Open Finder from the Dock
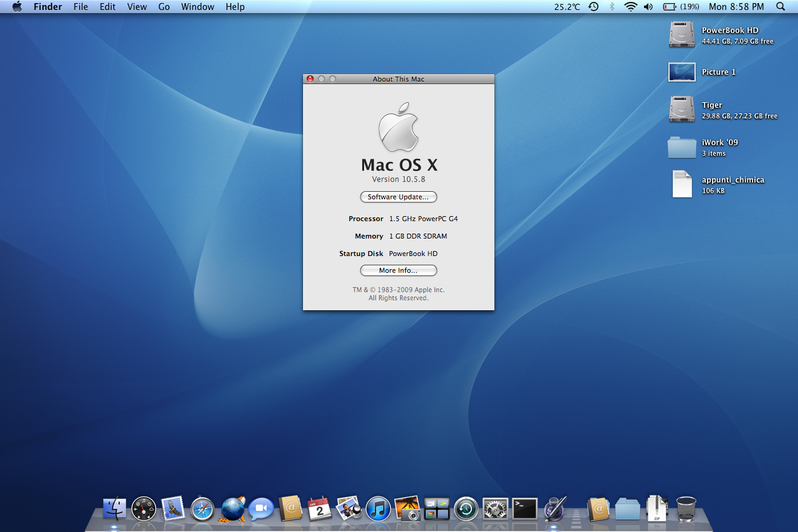 tap(115, 509)
